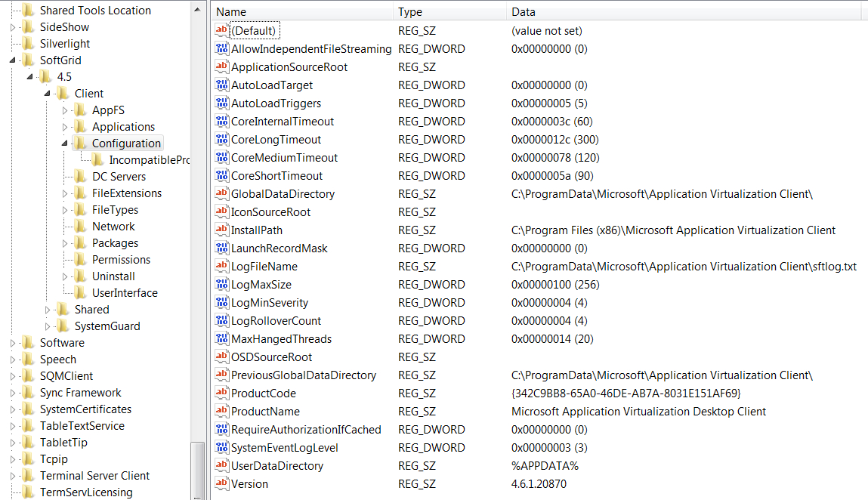Screen dimensions: 868x500
Task: Select the LaunchRecordMask value name
Action: [x=280, y=248]
